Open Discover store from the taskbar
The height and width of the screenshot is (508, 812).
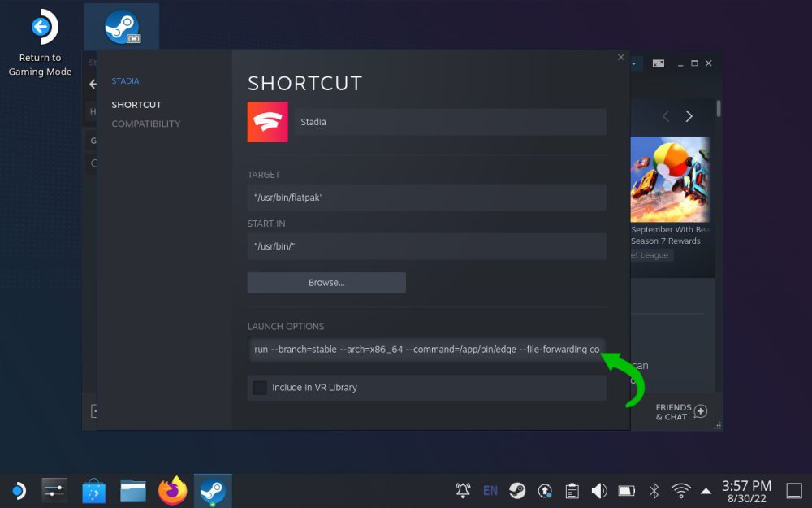(94, 490)
